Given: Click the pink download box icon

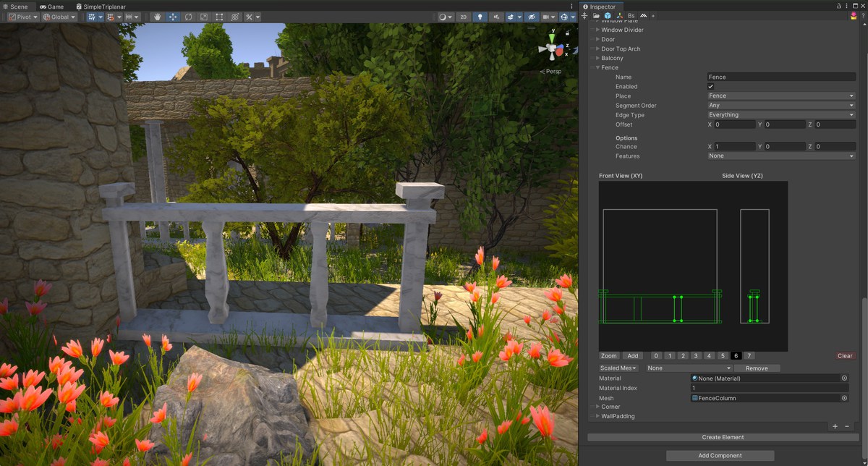Looking at the screenshot, I should (854, 16).
